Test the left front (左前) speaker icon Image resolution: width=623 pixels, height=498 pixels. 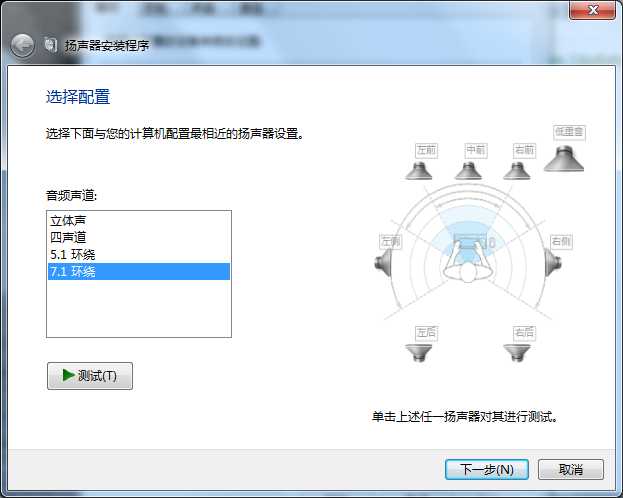point(418,171)
